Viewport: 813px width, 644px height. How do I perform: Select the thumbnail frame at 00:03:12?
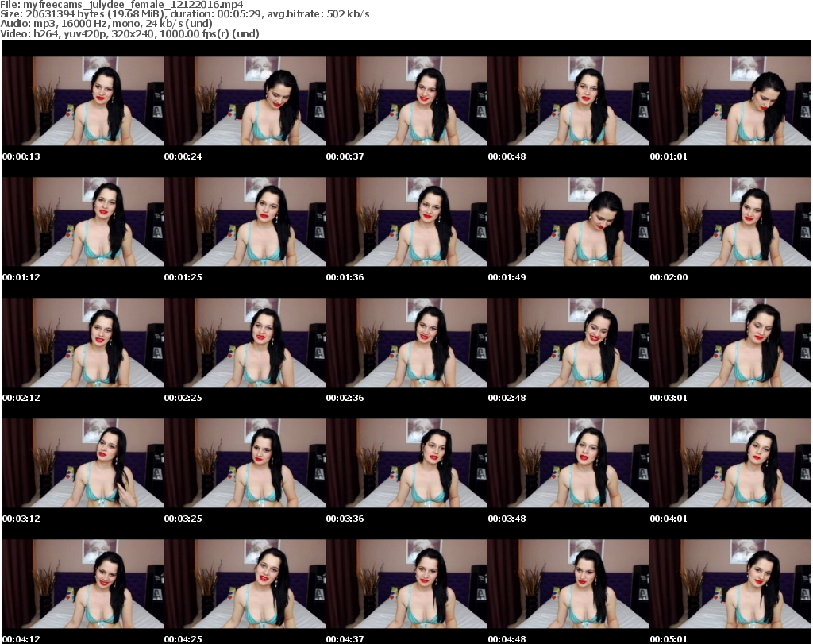point(83,463)
